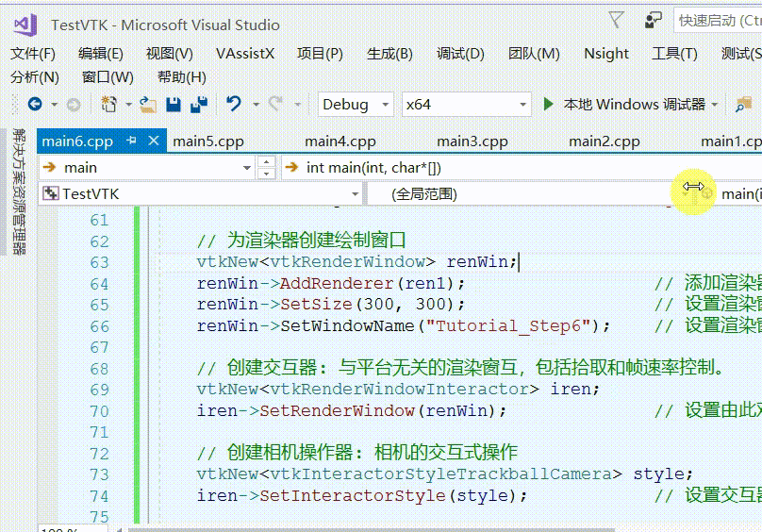The height and width of the screenshot is (532, 762).
Task: Click SetInteractorStyle on line 74
Action: coord(353,495)
